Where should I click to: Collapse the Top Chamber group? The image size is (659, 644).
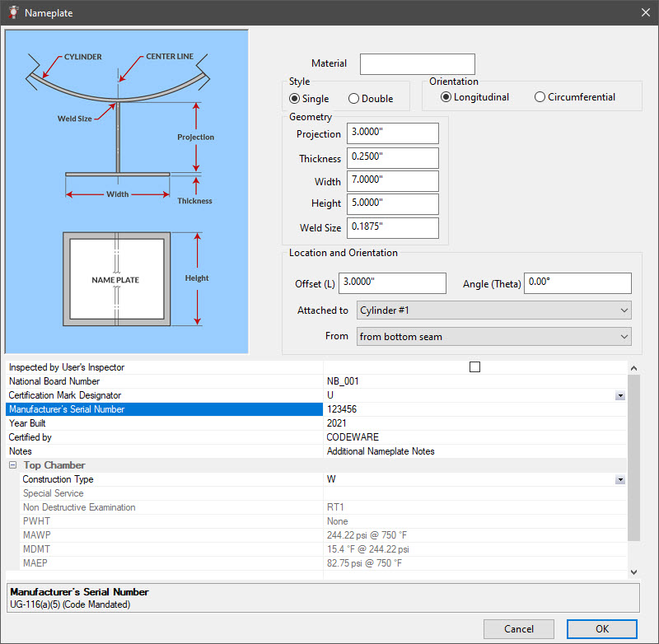pos(13,465)
